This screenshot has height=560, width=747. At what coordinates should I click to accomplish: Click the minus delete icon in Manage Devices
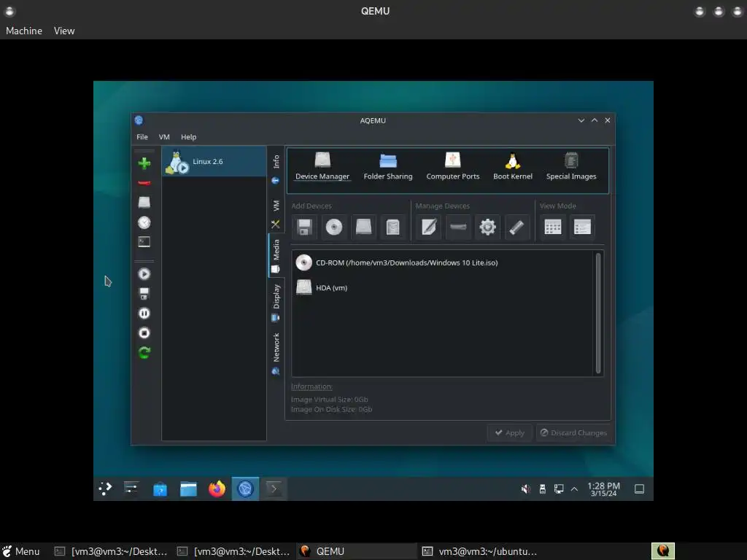(x=458, y=227)
